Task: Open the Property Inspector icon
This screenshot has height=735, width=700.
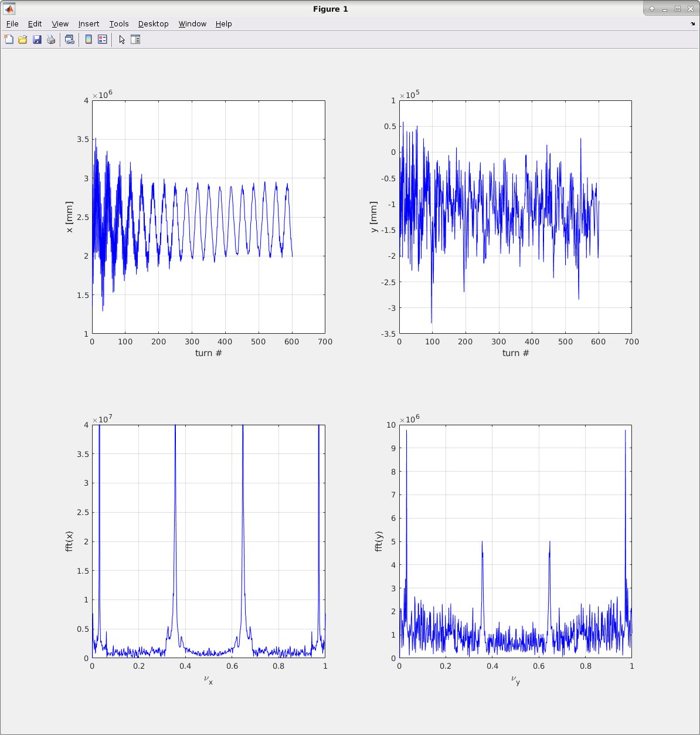Action: tap(135, 39)
